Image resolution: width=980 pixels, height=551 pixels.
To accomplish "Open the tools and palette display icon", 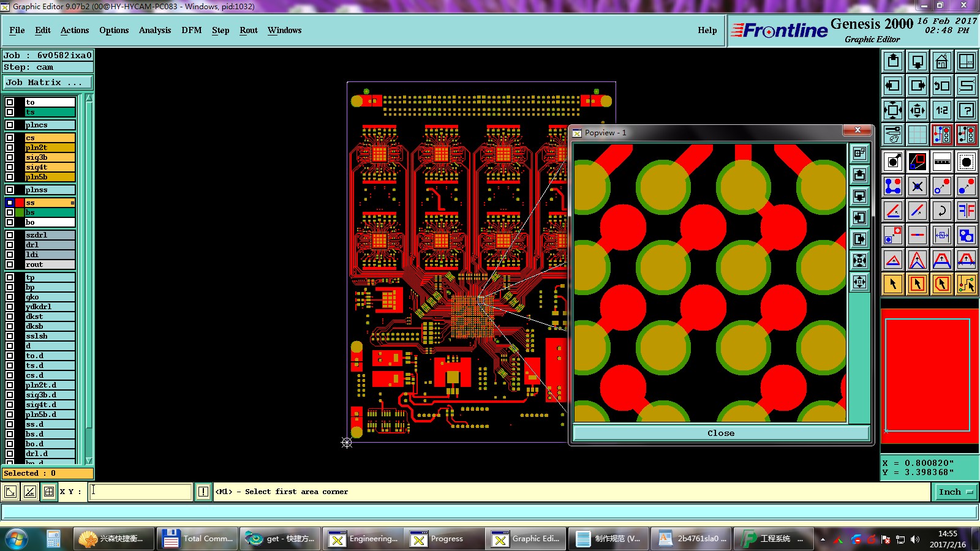I will 893,135.
